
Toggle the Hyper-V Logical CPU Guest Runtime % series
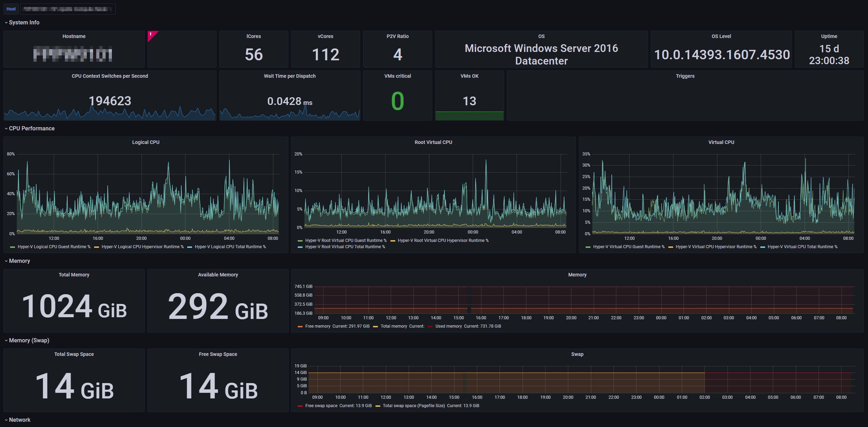(x=54, y=247)
